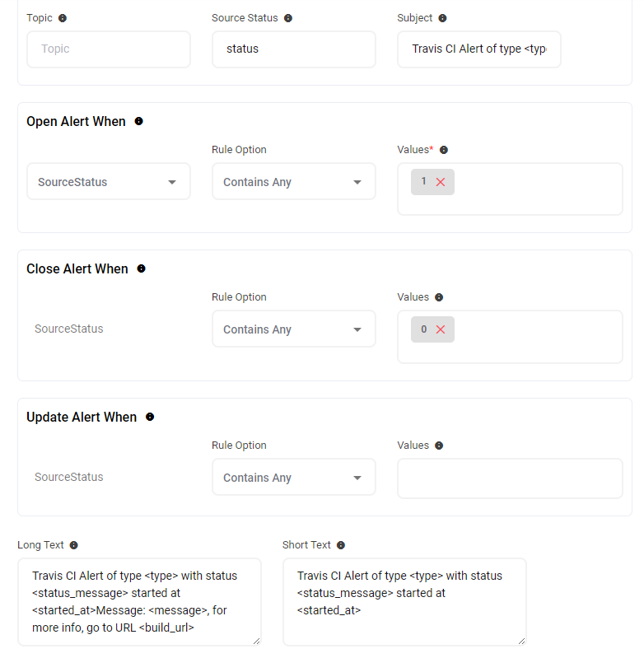Viewport: 644px width, 658px height.
Task: Click the Update Alert Values field
Action: point(510,478)
